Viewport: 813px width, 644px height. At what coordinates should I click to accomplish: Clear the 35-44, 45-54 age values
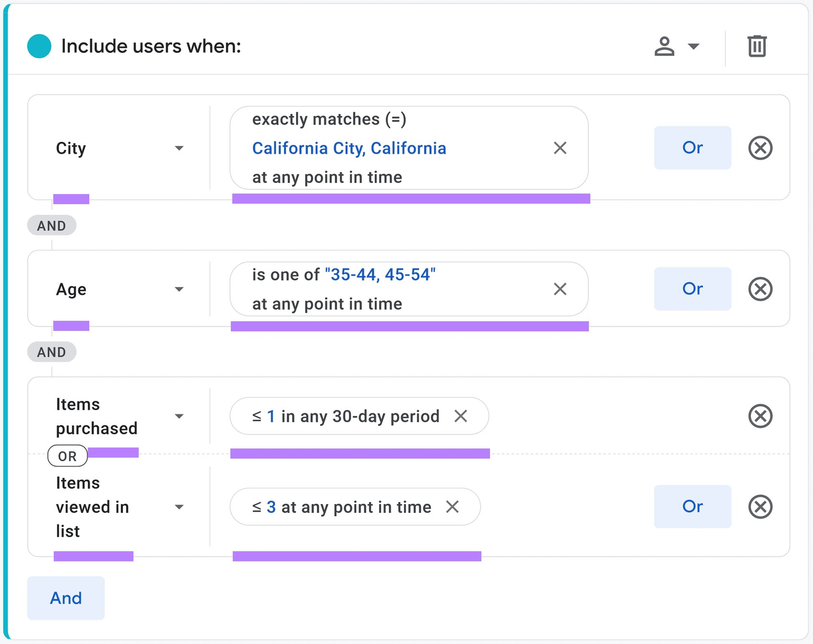tap(559, 289)
